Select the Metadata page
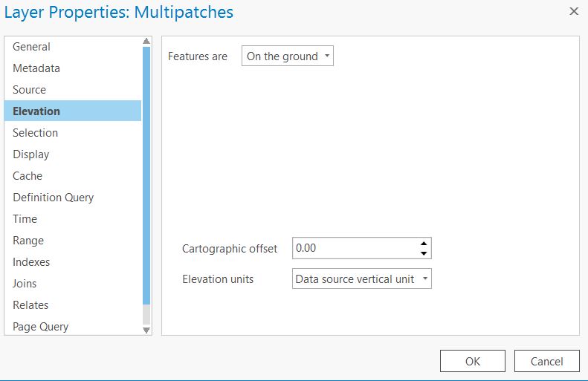588x381 pixels. tap(36, 68)
